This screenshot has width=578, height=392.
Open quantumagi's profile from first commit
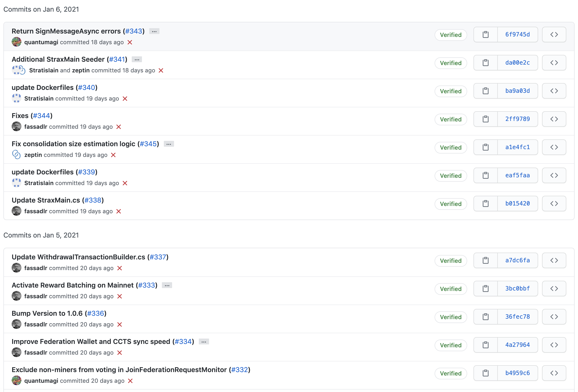41,42
